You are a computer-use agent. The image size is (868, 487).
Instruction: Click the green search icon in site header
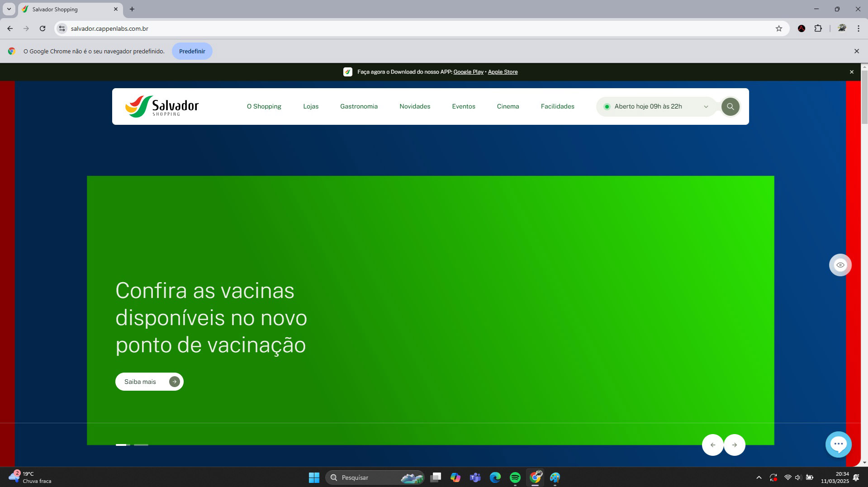click(730, 107)
